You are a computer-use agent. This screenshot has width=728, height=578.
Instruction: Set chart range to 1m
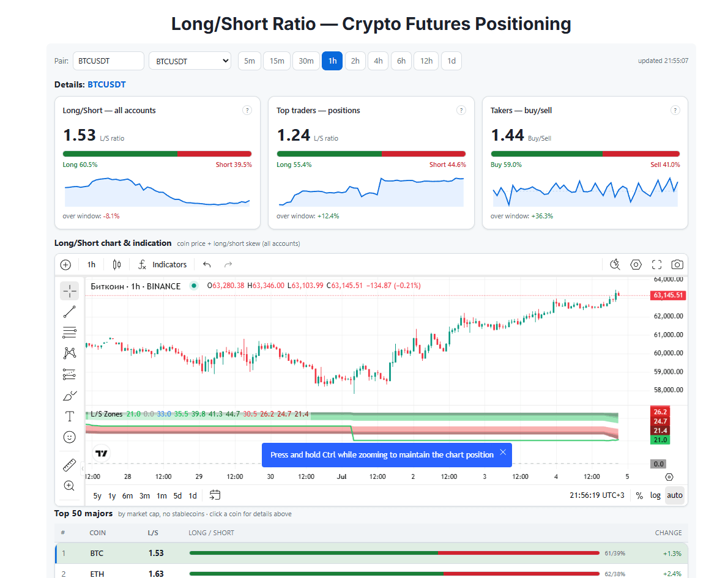162,496
